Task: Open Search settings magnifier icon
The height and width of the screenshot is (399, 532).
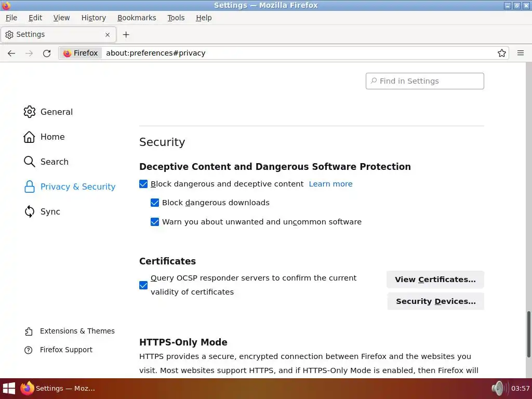Action: click(30, 162)
